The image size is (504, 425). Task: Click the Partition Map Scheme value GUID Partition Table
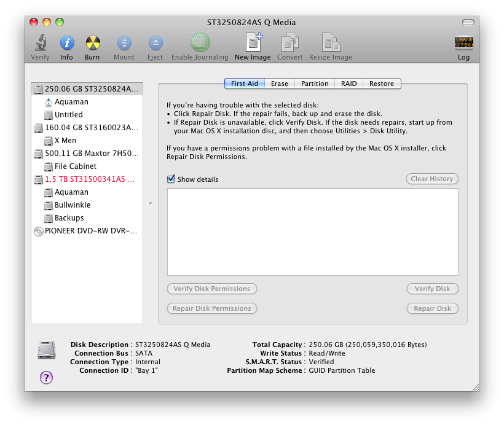click(342, 370)
